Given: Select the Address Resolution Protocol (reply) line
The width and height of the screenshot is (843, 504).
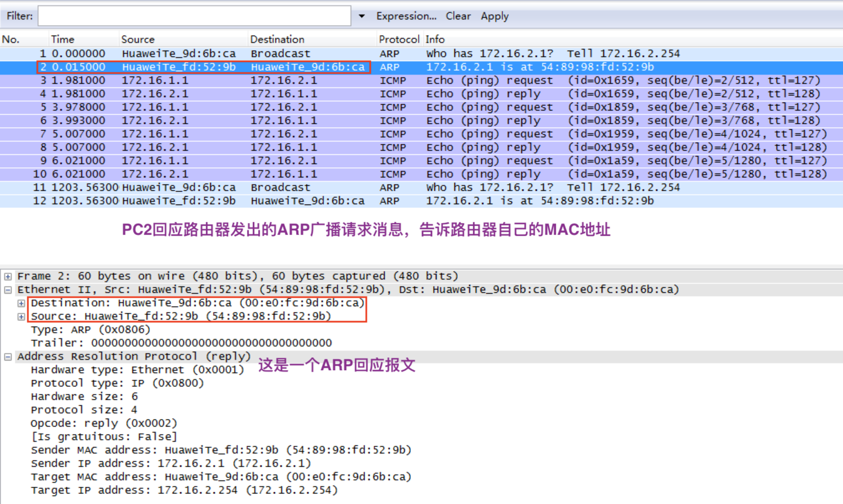Looking at the screenshot, I should click(134, 356).
